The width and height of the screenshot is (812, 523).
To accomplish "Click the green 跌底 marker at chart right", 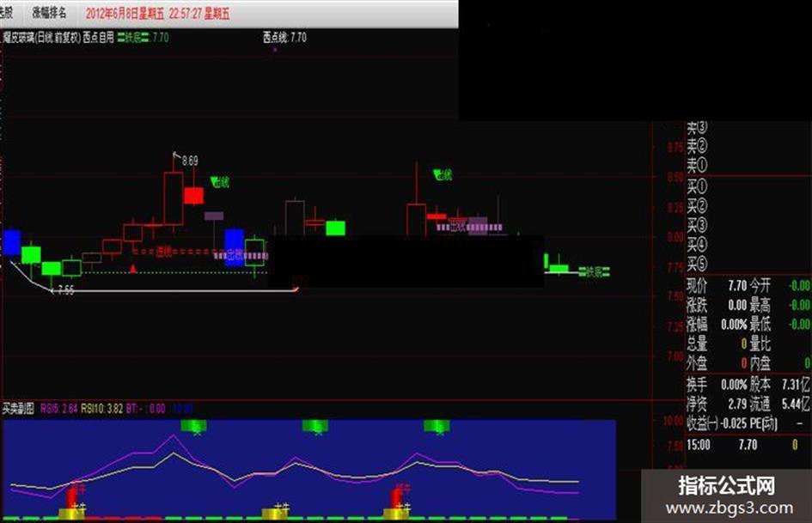I will click(594, 271).
